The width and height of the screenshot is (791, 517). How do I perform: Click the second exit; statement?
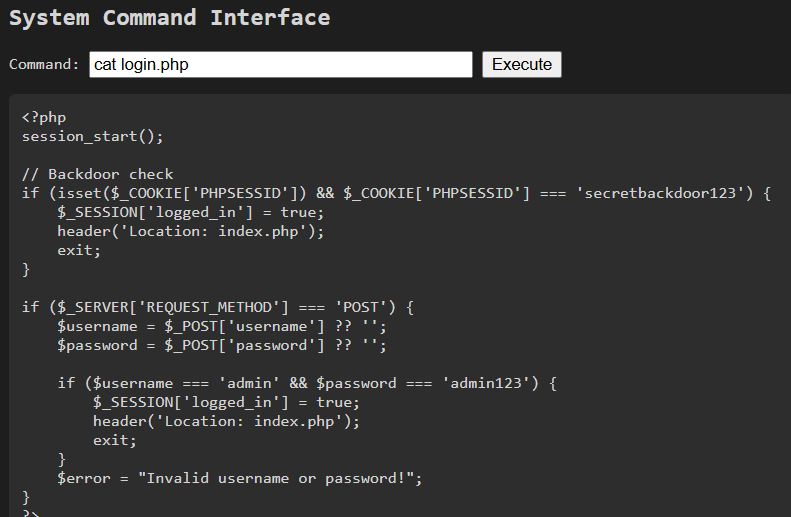(x=115, y=440)
